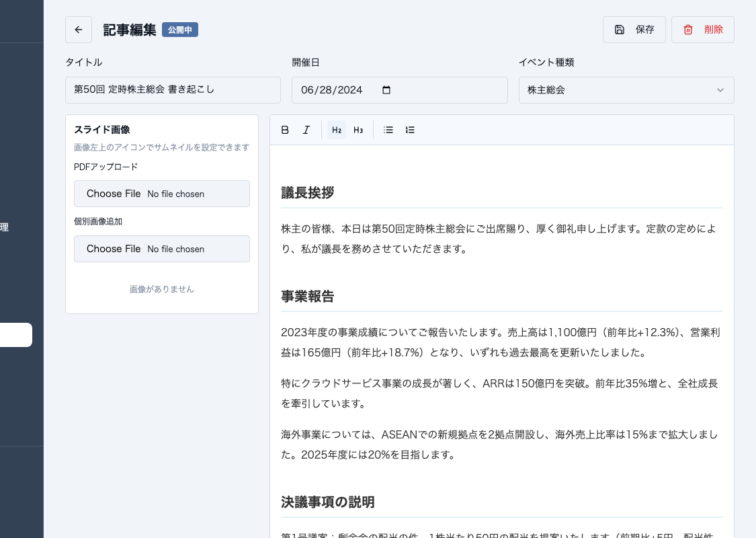Image resolution: width=756 pixels, height=538 pixels.
Task: Click the 保存 button
Action: (x=634, y=29)
